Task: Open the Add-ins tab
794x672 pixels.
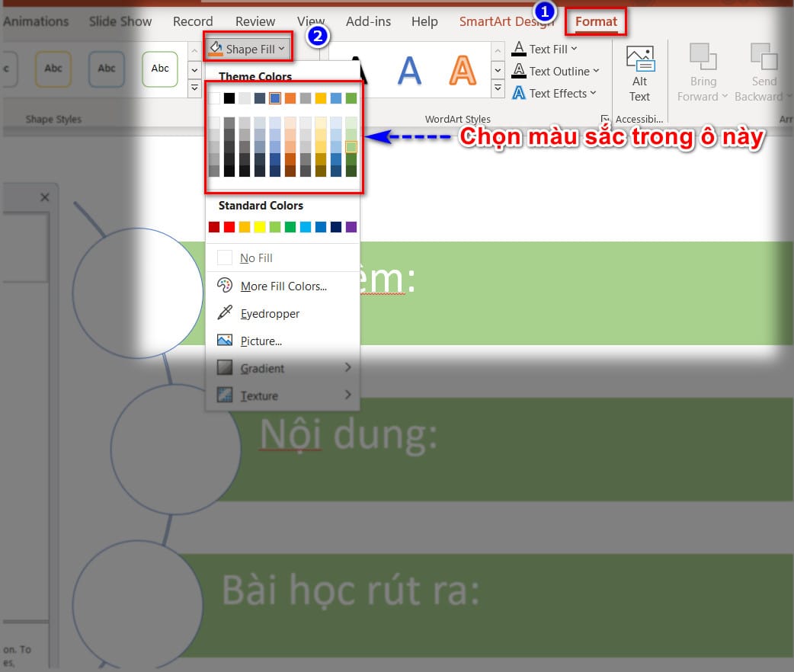Action: coord(368,22)
